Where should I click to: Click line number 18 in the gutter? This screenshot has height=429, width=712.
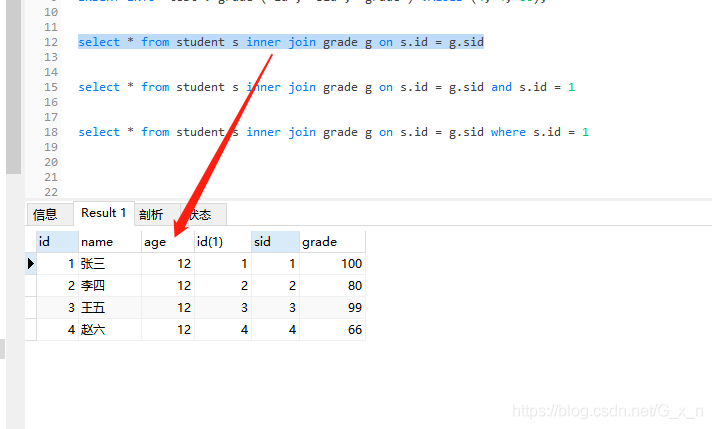tap(51, 132)
